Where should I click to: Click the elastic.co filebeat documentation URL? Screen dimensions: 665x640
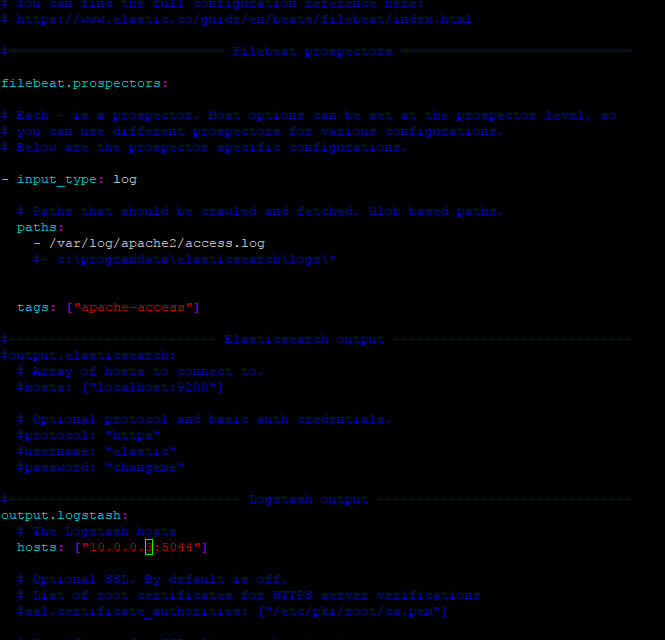click(244, 20)
